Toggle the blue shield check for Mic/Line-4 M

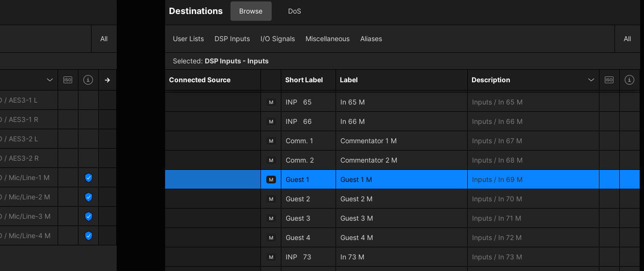(x=88, y=236)
